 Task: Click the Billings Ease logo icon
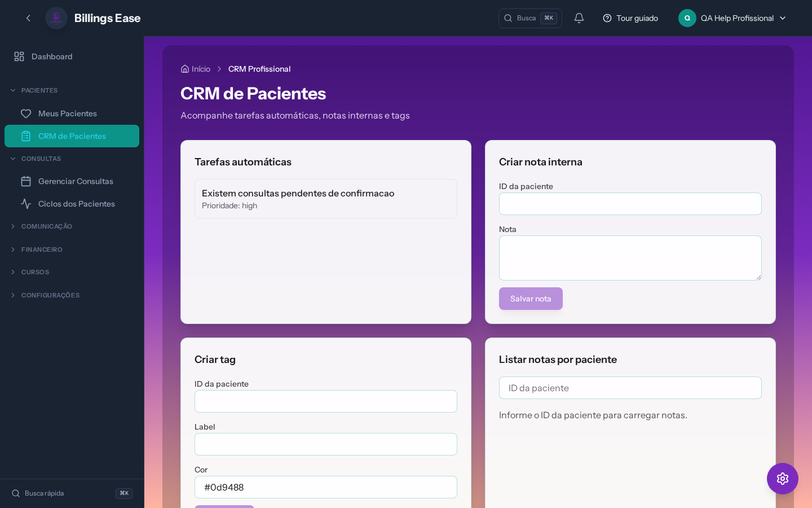coord(56,18)
